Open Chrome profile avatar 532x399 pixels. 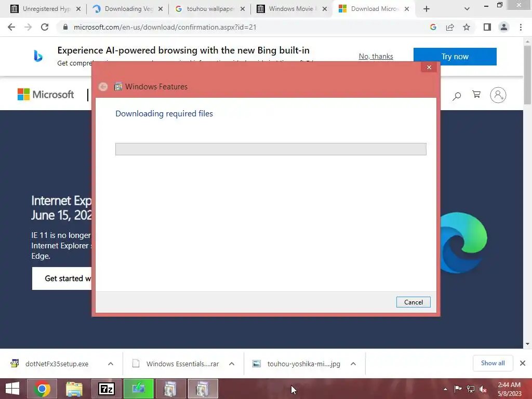[x=504, y=27]
